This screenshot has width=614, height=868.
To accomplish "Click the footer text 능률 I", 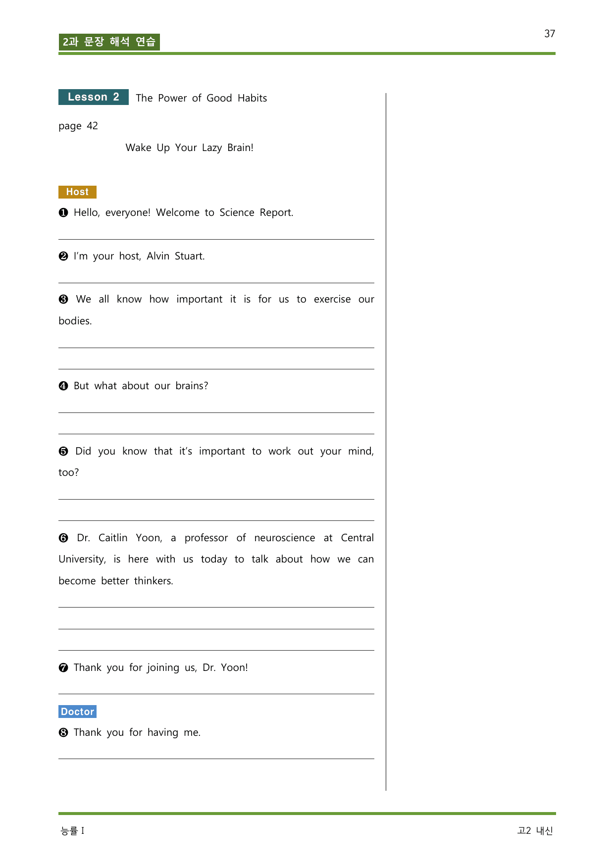I will [72, 831].
